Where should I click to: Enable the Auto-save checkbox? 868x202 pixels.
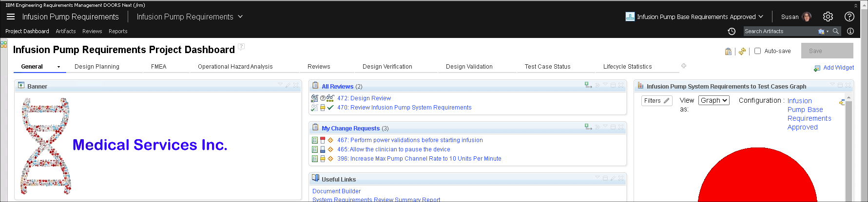[x=757, y=51]
